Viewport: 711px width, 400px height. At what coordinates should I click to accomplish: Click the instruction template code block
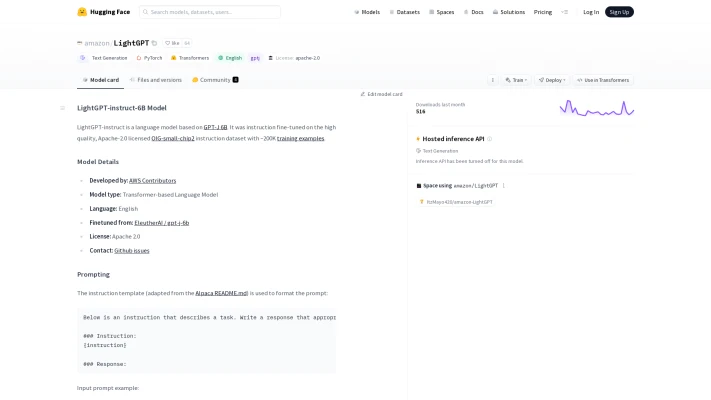coord(206,341)
